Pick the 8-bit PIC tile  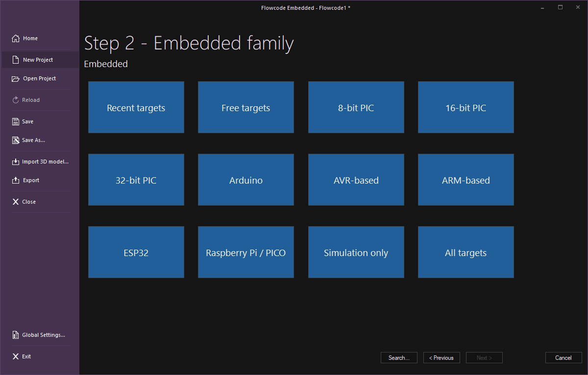(356, 107)
